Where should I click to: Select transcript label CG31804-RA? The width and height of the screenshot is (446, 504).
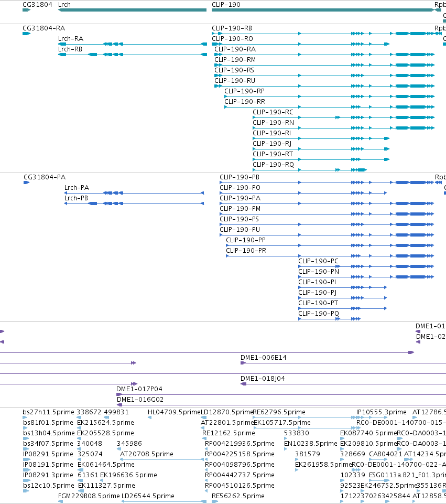[43, 28]
